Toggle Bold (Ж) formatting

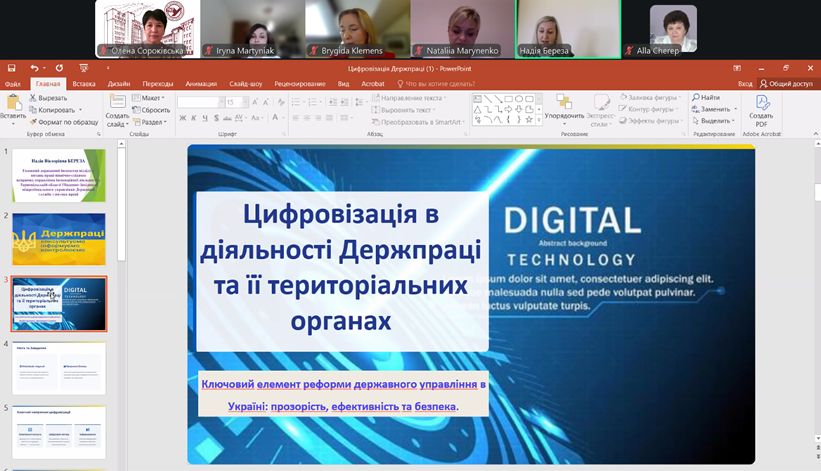[182, 118]
